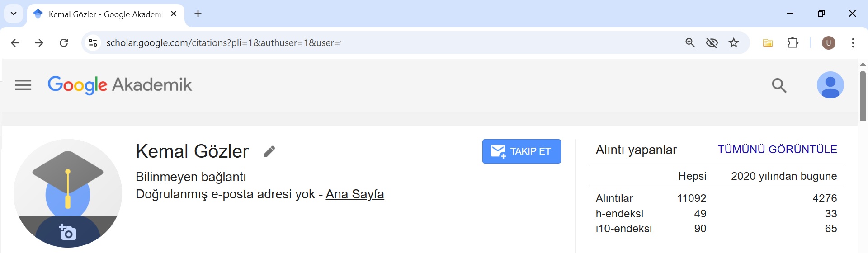Toggle the tracking protection eye icon
This screenshot has width=868, height=253.
[712, 43]
